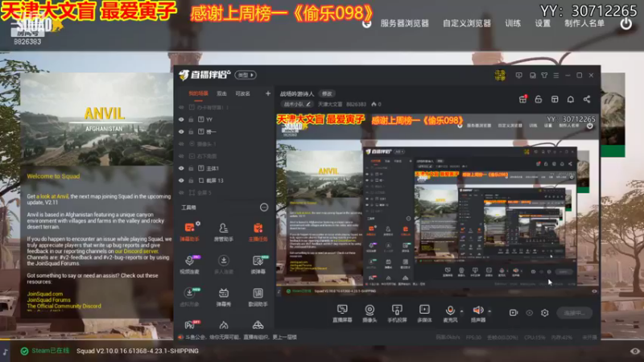Toggle visibility of 全屏 5 layer

[x=181, y=192]
